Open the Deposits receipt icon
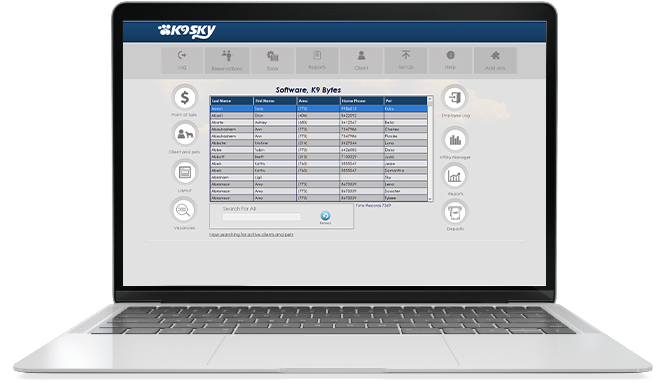 point(455,212)
